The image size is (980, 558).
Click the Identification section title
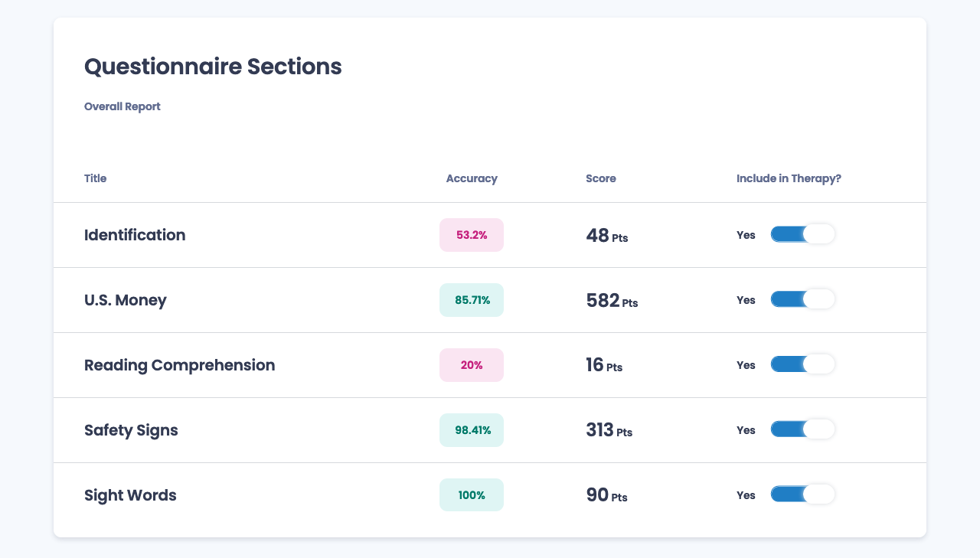point(135,235)
